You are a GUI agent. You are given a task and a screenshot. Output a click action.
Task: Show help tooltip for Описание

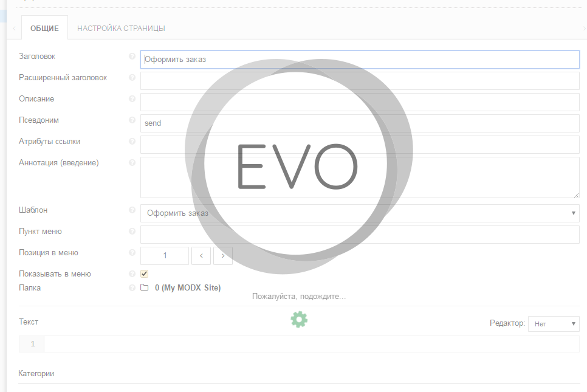coord(132,99)
